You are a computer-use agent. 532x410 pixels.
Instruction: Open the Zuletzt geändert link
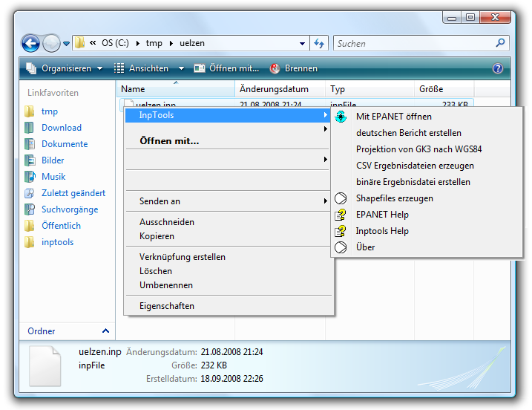pos(73,193)
